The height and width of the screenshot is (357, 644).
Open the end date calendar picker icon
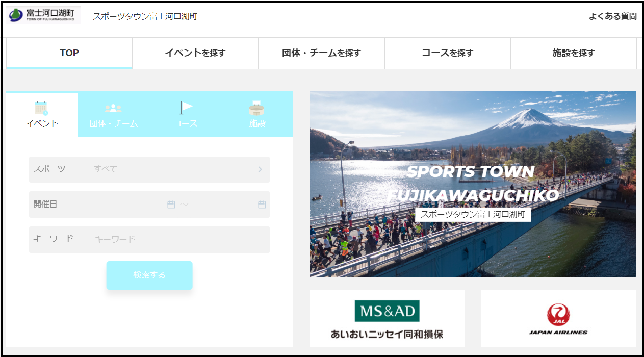(262, 205)
